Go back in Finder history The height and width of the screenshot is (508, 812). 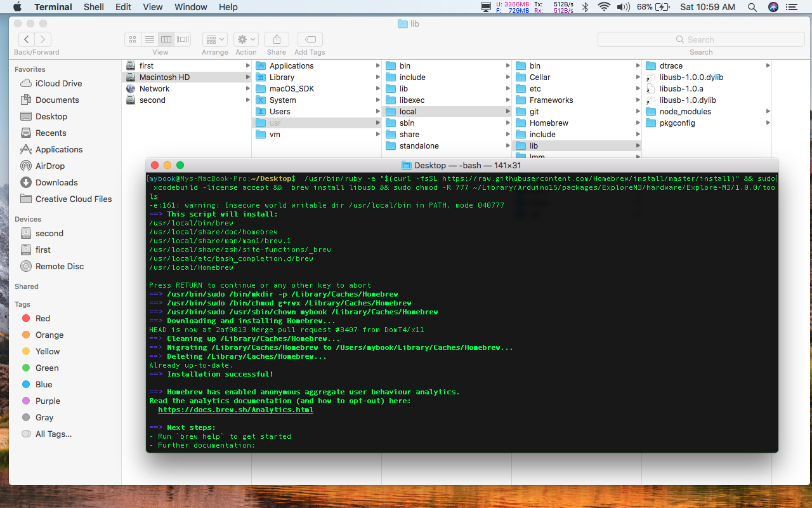(27, 39)
